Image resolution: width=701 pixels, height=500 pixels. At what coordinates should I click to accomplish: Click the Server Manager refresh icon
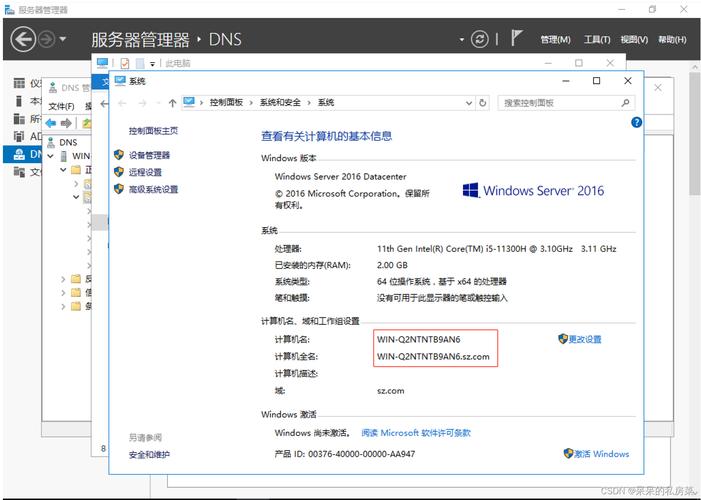pos(480,39)
